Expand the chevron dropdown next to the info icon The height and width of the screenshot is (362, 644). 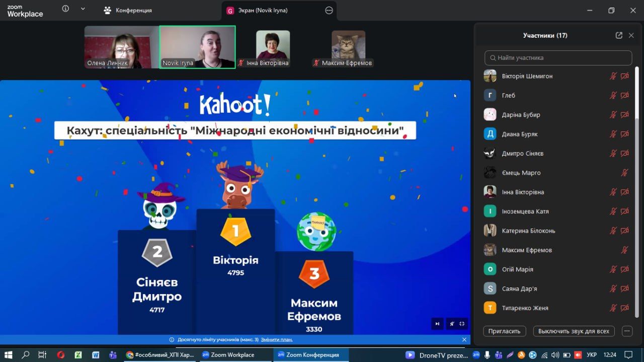(83, 9)
